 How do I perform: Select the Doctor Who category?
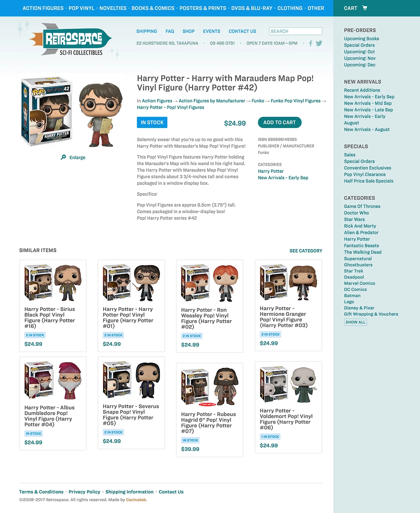(356, 213)
